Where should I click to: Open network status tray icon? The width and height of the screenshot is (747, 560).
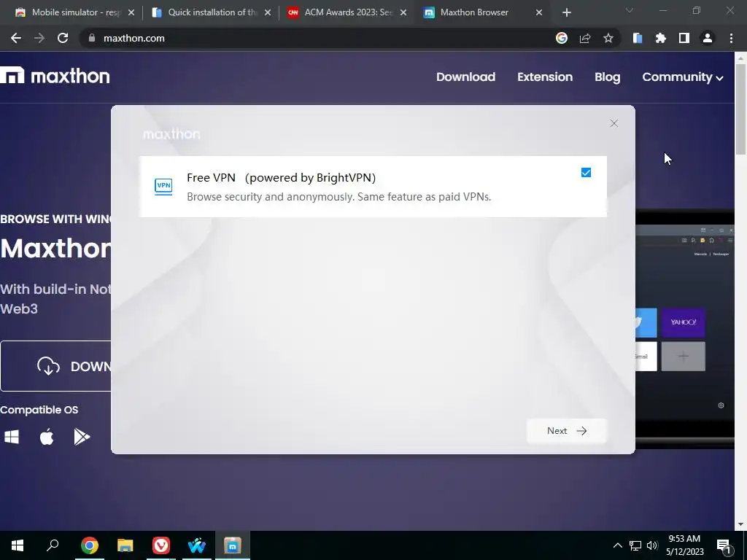pos(635,545)
